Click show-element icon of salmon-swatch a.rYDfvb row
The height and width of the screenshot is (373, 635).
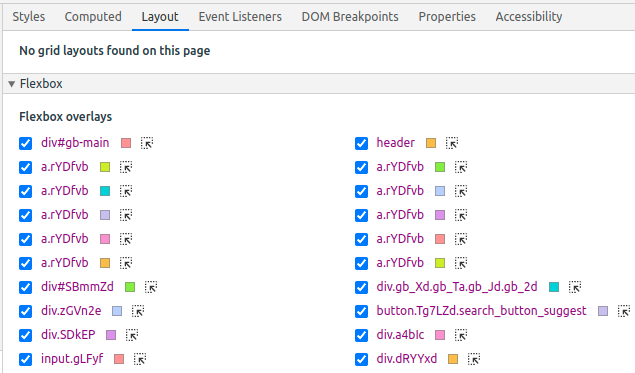click(460, 239)
